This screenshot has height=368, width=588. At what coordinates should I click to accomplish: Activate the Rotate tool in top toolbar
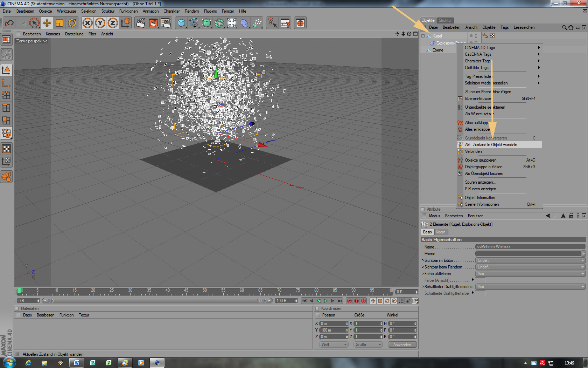point(72,23)
